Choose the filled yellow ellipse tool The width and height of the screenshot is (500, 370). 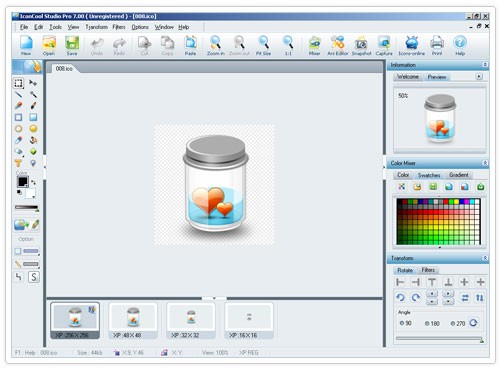(x=33, y=129)
